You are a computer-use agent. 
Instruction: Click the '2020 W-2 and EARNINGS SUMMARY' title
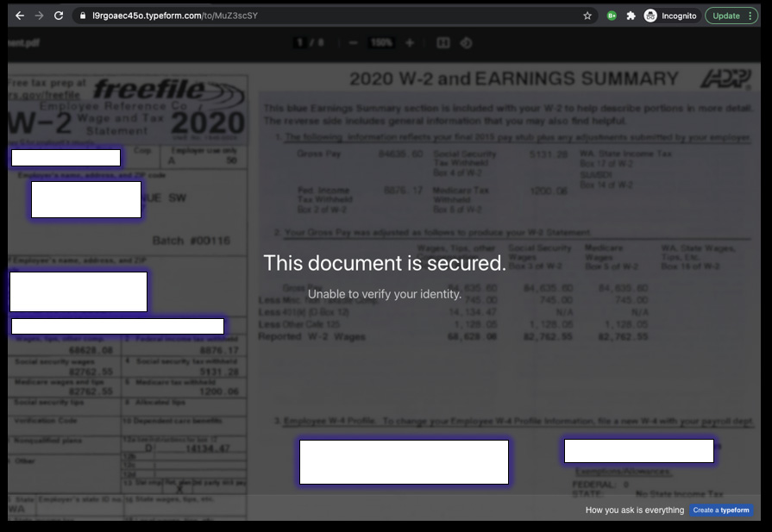514,78
